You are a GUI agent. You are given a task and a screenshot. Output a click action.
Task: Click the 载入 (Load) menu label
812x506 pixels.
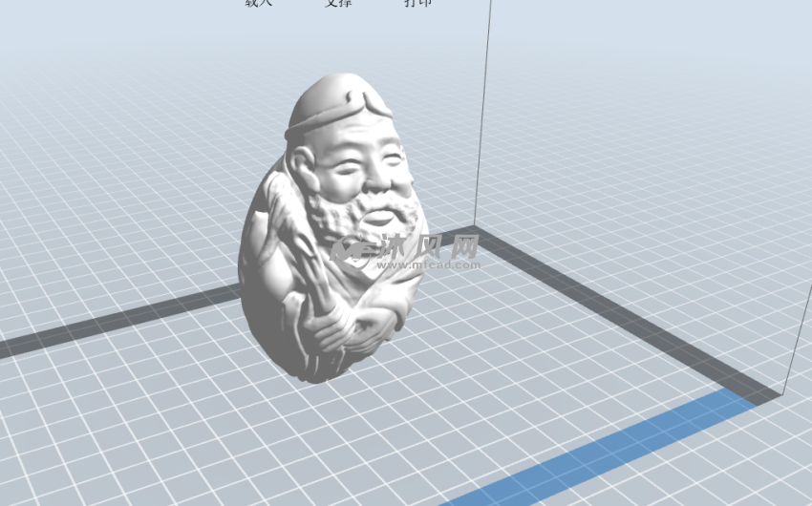click(x=258, y=3)
